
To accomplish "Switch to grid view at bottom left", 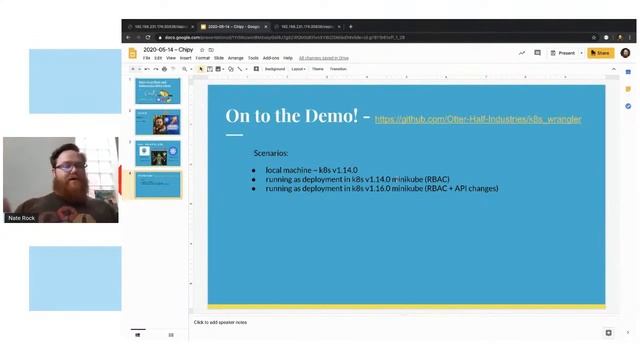I will point(171,335).
